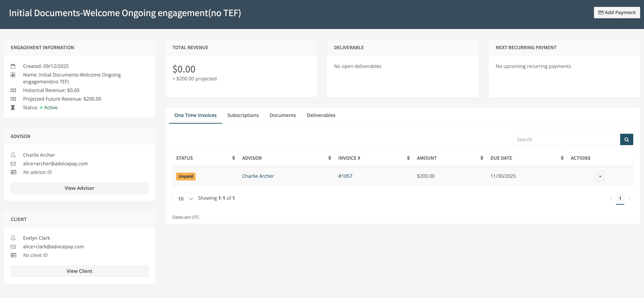Open the invoice #1057 actions dropdown

(x=600, y=176)
